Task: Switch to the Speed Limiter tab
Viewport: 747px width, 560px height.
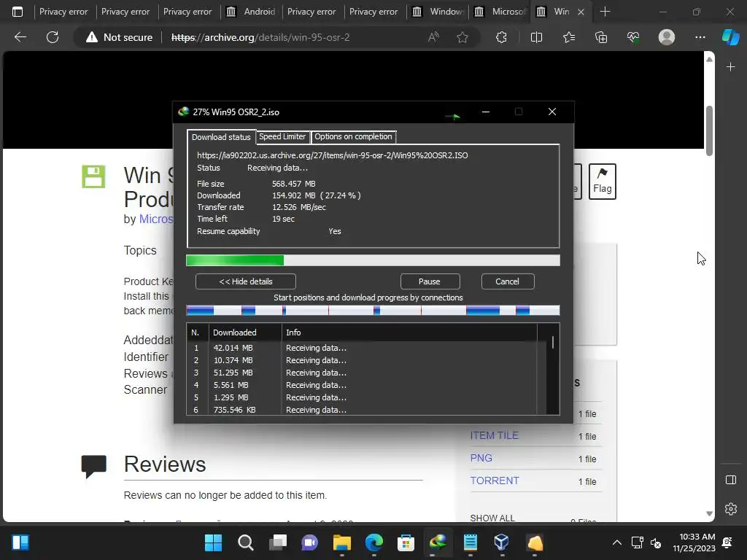Action: click(x=282, y=136)
